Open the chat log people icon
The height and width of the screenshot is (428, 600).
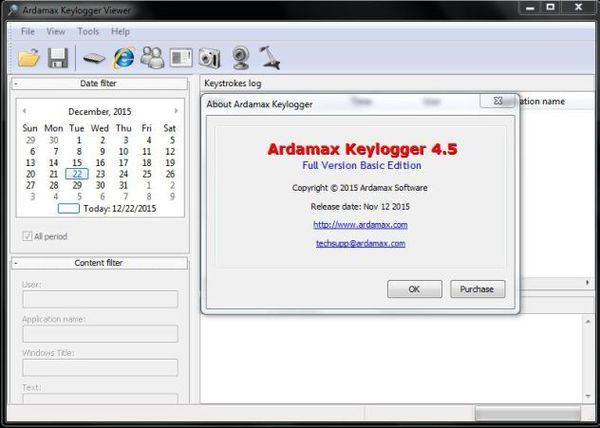tap(152, 58)
